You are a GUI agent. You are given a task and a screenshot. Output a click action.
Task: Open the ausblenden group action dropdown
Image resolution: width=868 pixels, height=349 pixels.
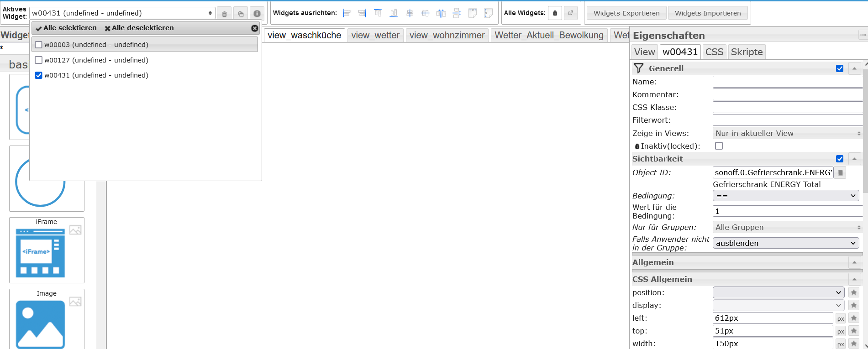click(786, 243)
